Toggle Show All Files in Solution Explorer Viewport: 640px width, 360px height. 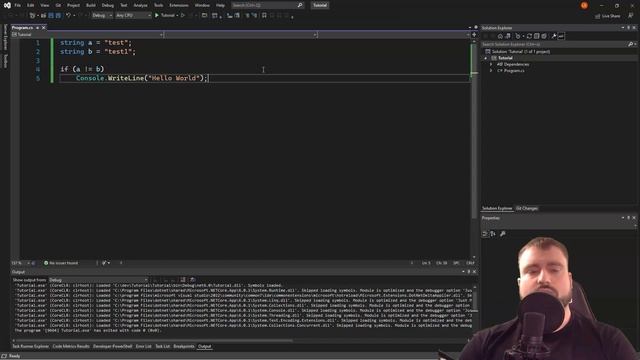[x=544, y=36]
